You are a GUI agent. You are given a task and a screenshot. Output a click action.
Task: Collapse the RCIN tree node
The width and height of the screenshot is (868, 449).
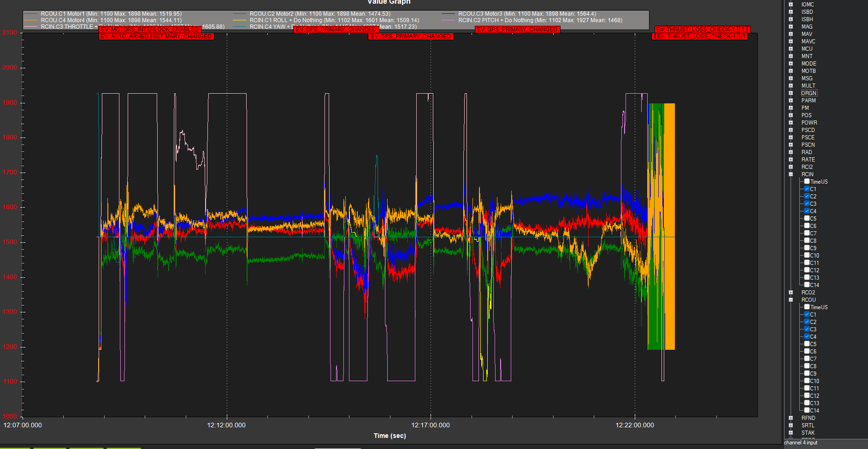tap(791, 174)
